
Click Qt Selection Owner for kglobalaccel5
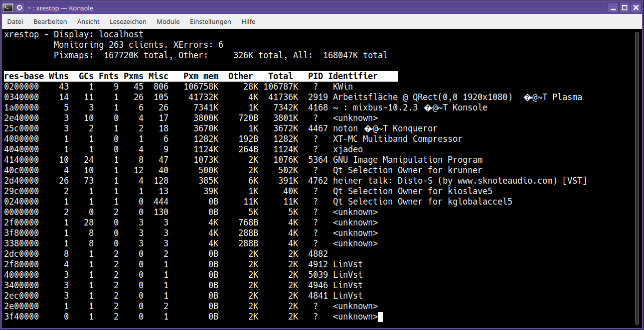(423, 202)
